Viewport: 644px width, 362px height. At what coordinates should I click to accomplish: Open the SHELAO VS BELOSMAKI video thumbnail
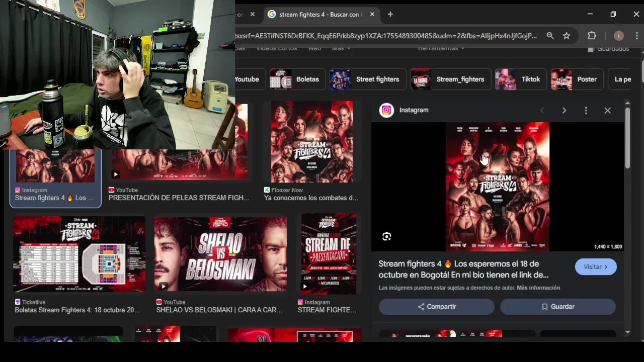220,254
